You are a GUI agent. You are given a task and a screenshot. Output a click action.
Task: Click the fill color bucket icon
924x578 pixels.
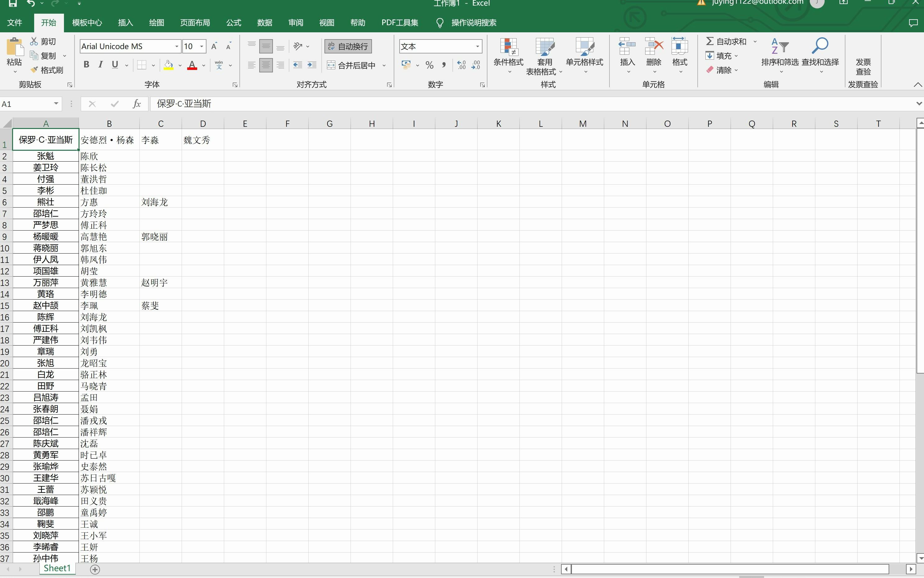point(168,65)
